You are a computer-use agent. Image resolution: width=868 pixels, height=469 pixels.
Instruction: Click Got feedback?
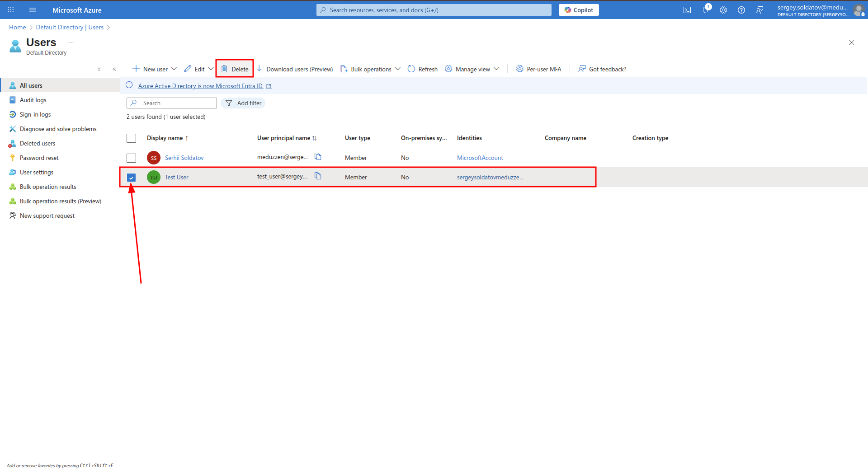click(x=603, y=69)
